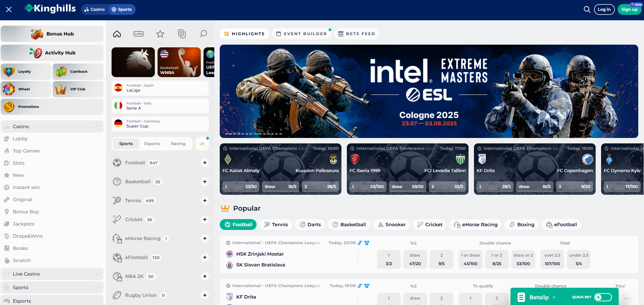Open the orange statistics chart icon
Viewport: 644px width, 305px height.
(202, 144)
